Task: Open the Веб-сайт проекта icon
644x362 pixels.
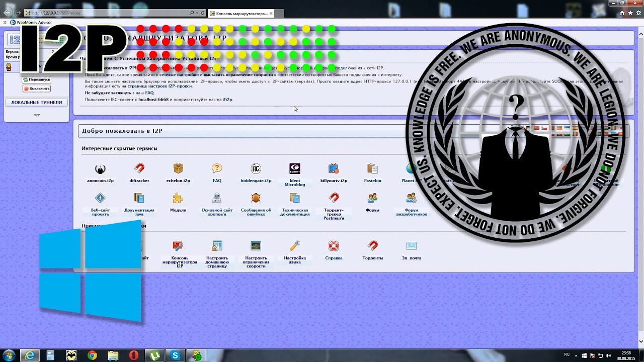Action: pos(100,198)
